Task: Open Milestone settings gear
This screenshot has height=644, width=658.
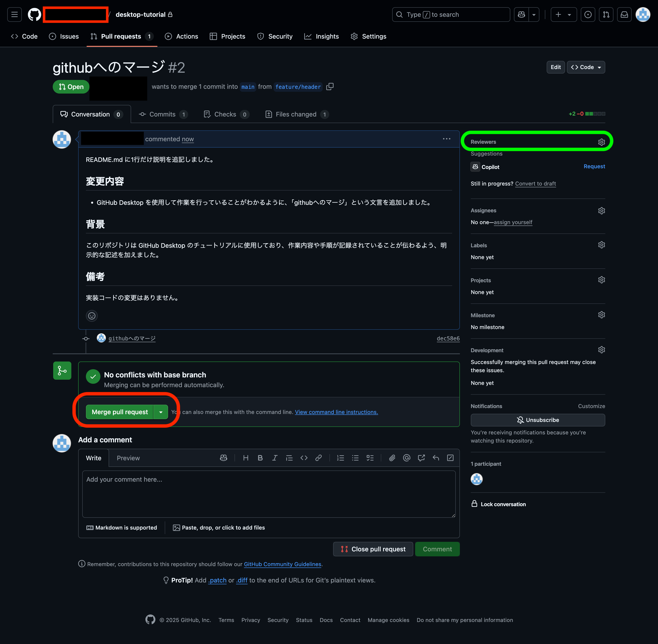Action: pyautogui.click(x=601, y=315)
